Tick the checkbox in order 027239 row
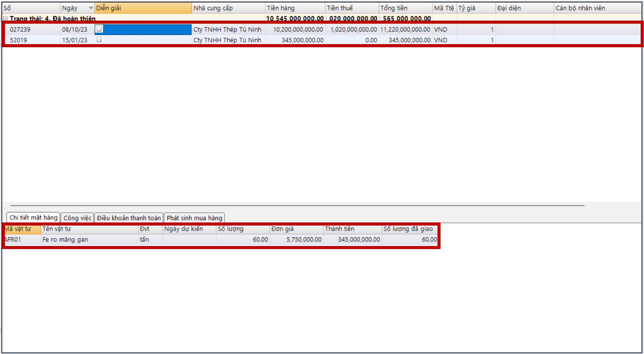This screenshot has width=644, height=354. [99, 29]
